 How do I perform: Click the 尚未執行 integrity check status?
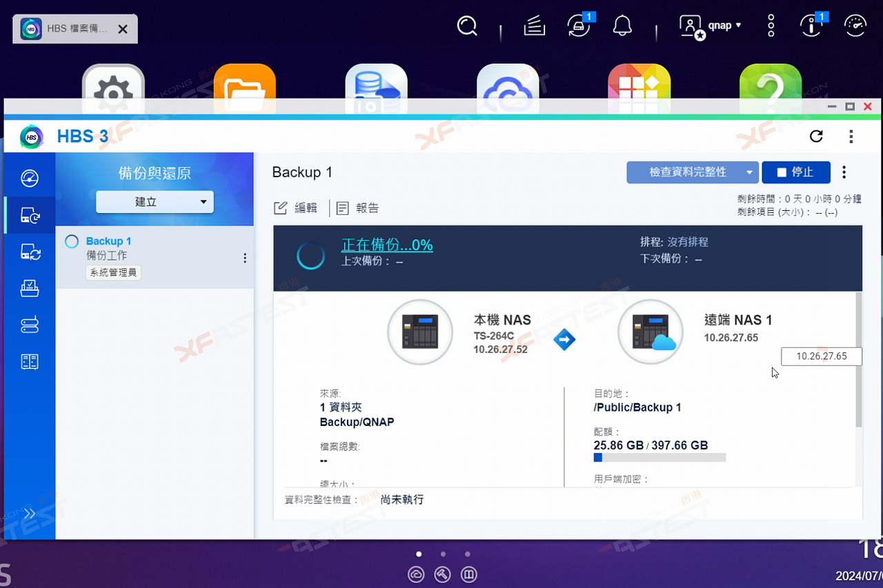402,499
